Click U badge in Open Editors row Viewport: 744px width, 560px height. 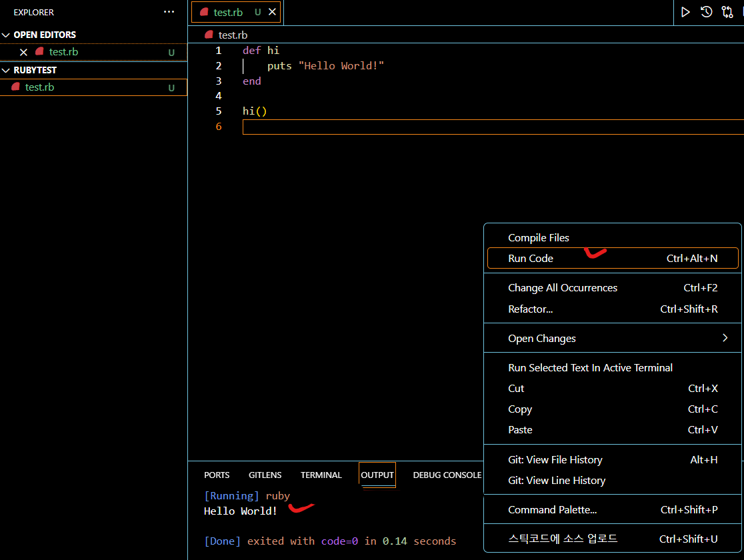click(171, 53)
